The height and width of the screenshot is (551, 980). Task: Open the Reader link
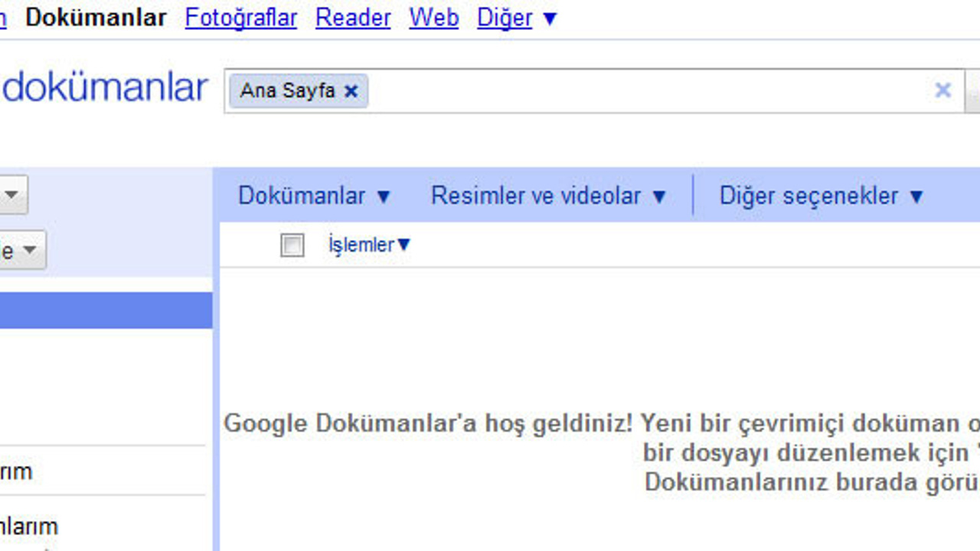click(353, 18)
